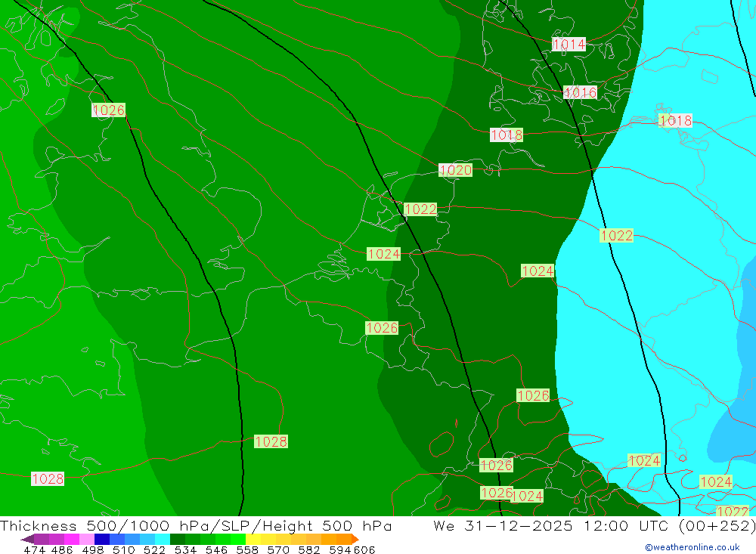
Task: Click the 1018 label in the cyan area
Action: pyautogui.click(x=675, y=120)
